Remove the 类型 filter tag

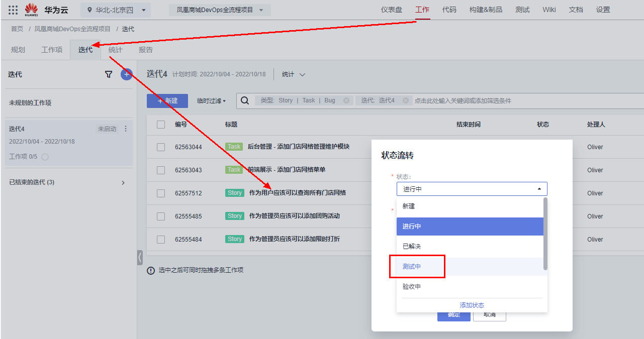[x=346, y=100]
